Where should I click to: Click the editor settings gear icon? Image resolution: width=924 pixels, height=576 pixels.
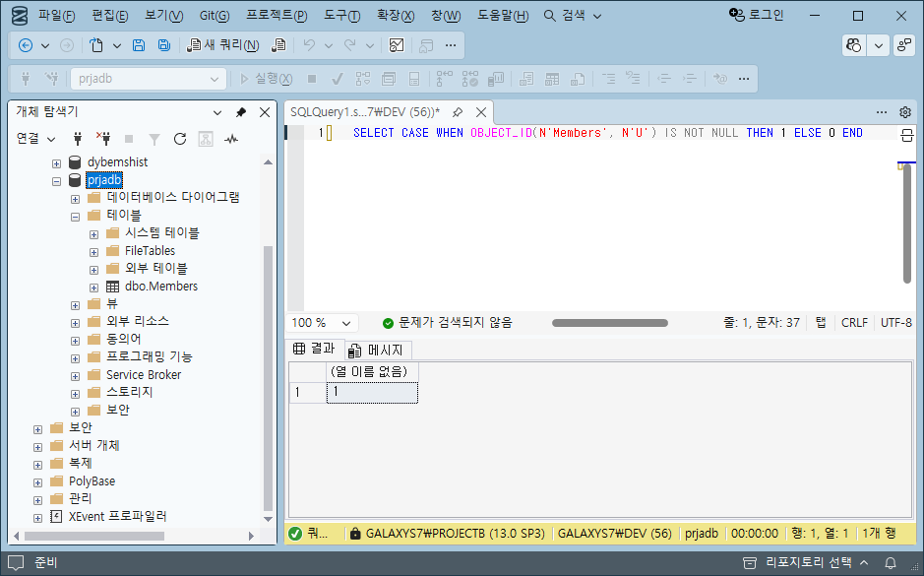tap(905, 112)
